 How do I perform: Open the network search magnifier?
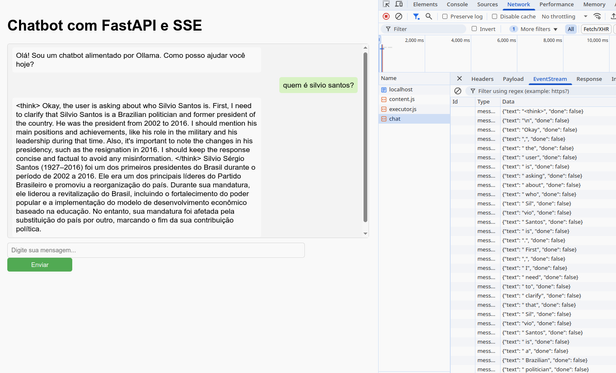tap(429, 17)
